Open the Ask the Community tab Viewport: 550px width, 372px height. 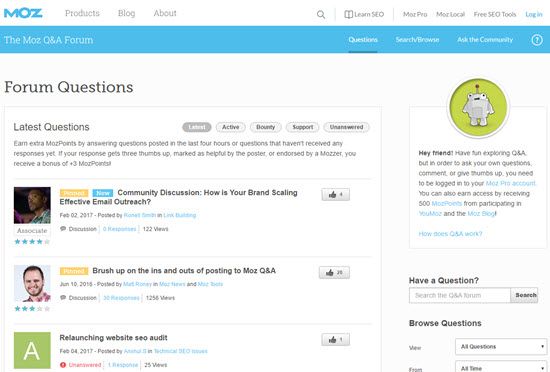(x=485, y=40)
